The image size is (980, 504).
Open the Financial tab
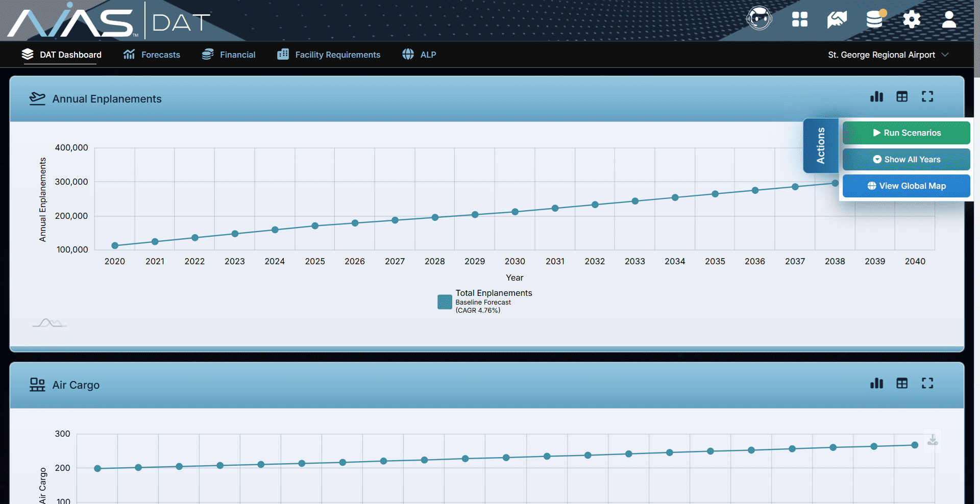click(228, 55)
